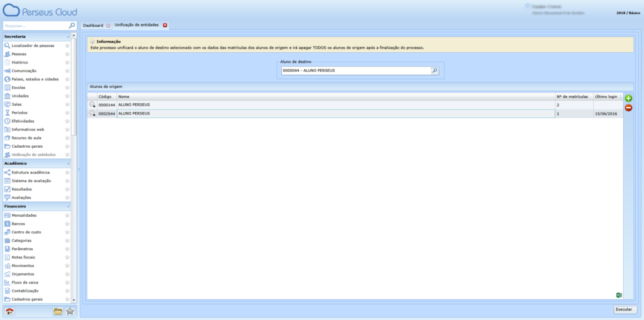Toggle favorite star for Pessoas
This screenshot has width=644, height=320.
click(x=67, y=54)
